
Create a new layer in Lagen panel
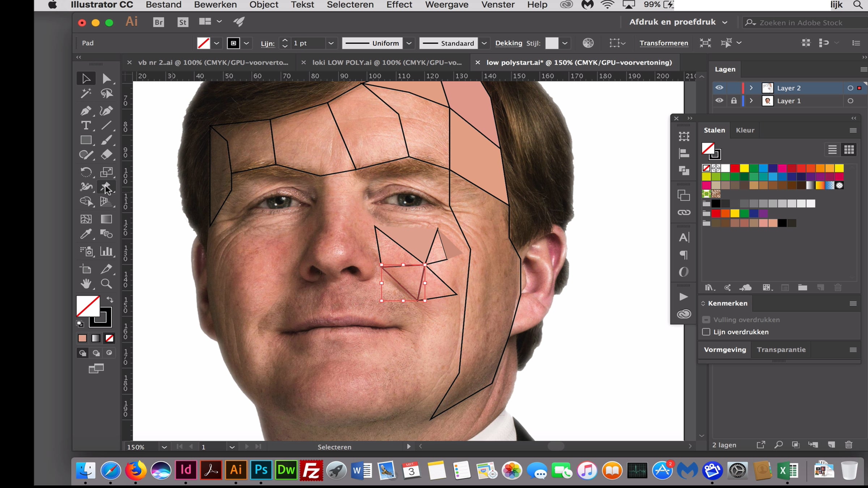pos(831,445)
